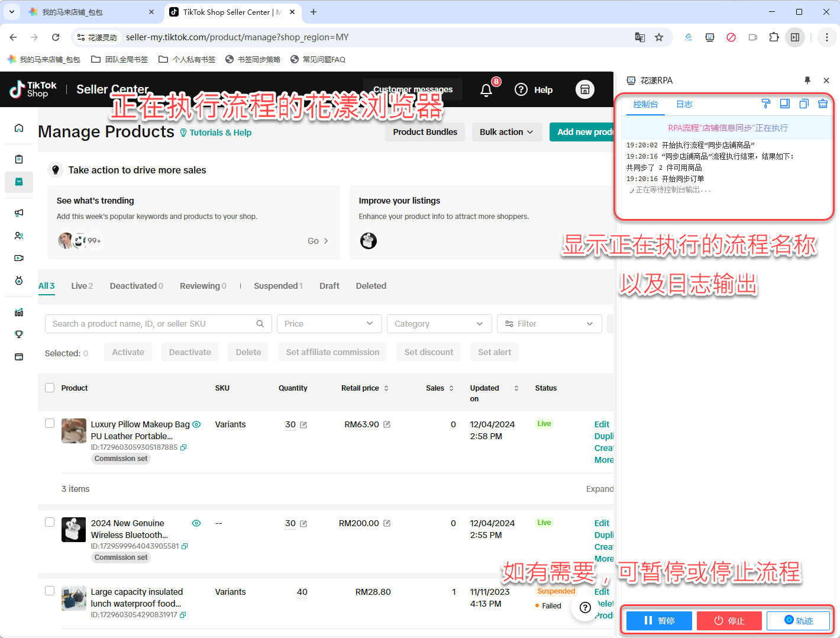Click the shop account avatar icon
840x638 pixels.
584,89
